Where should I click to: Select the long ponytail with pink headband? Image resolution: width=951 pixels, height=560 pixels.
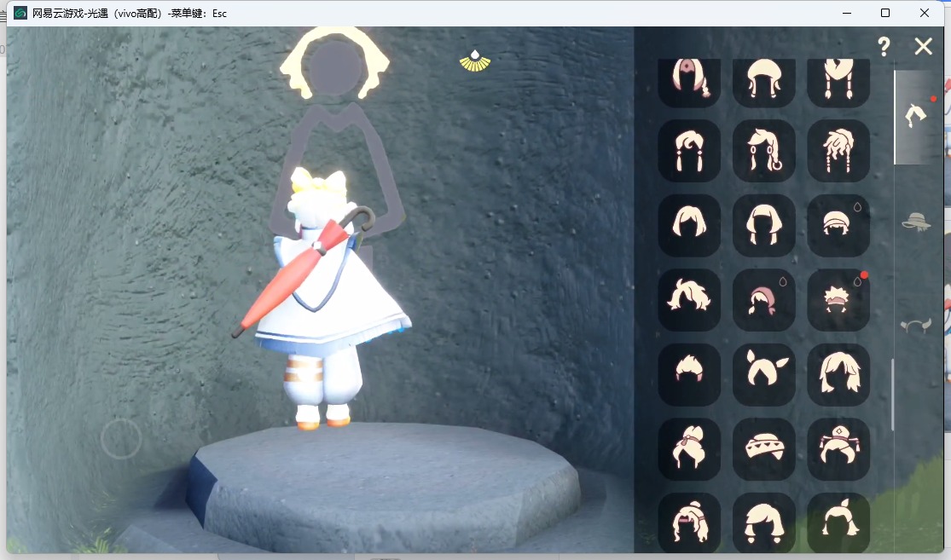click(x=689, y=522)
